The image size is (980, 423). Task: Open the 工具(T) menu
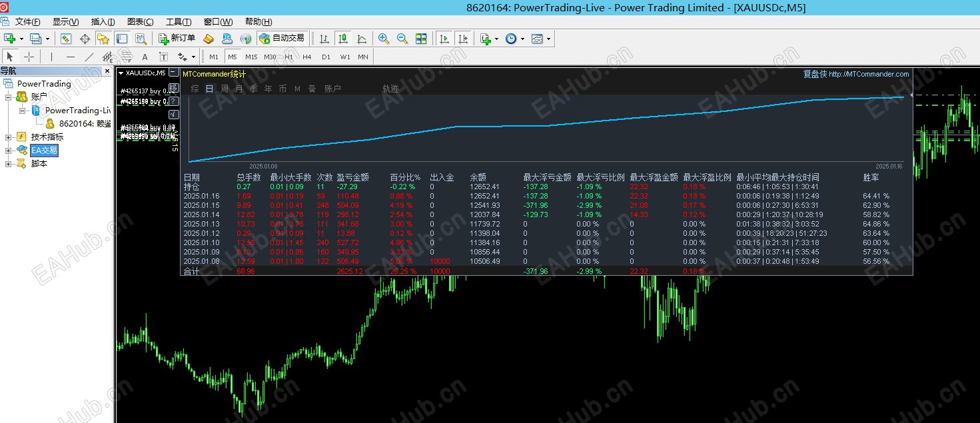click(179, 22)
